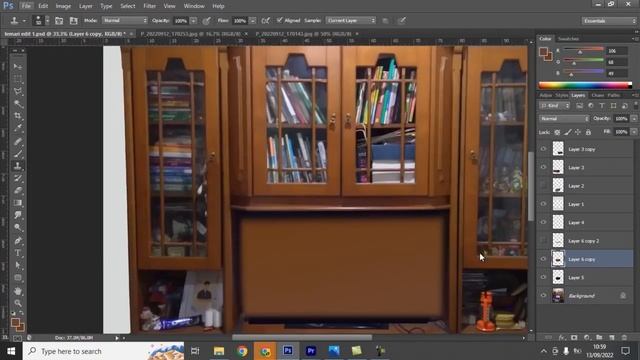Open the Opacity slider arrow in options bar

point(193,21)
